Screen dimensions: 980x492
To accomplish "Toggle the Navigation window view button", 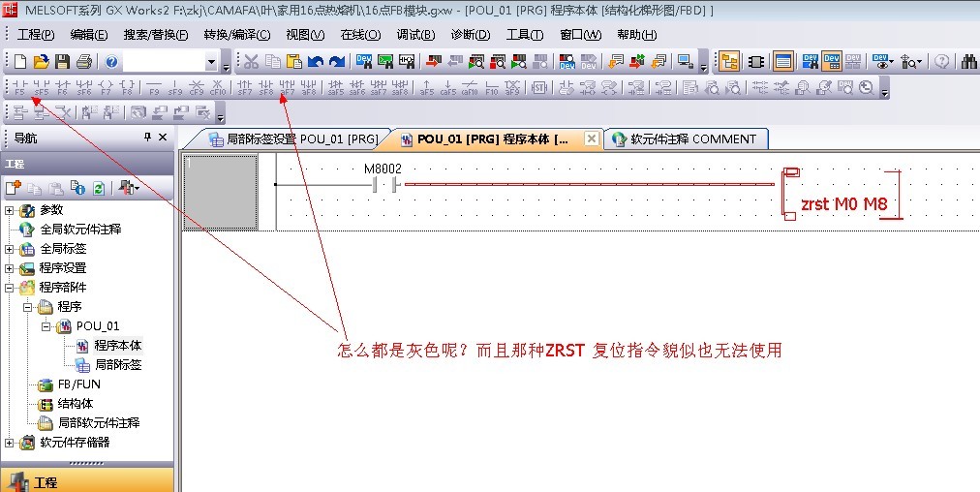I will coord(729,62).
